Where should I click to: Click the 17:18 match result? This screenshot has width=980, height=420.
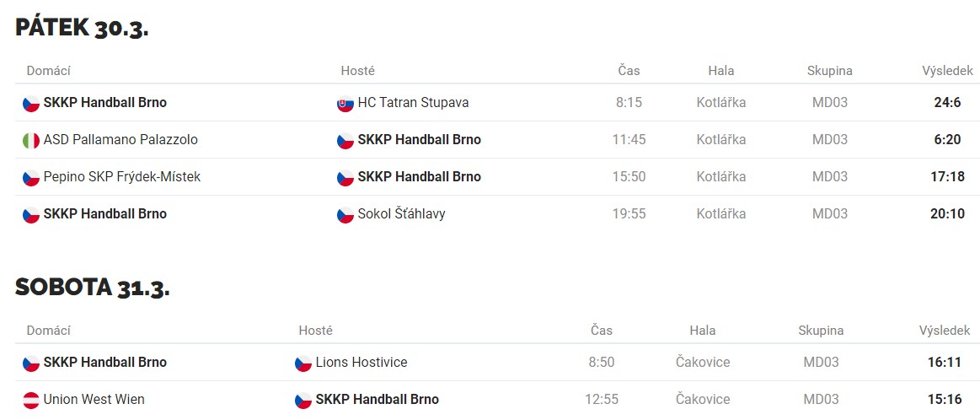click(x=947, y=176)
